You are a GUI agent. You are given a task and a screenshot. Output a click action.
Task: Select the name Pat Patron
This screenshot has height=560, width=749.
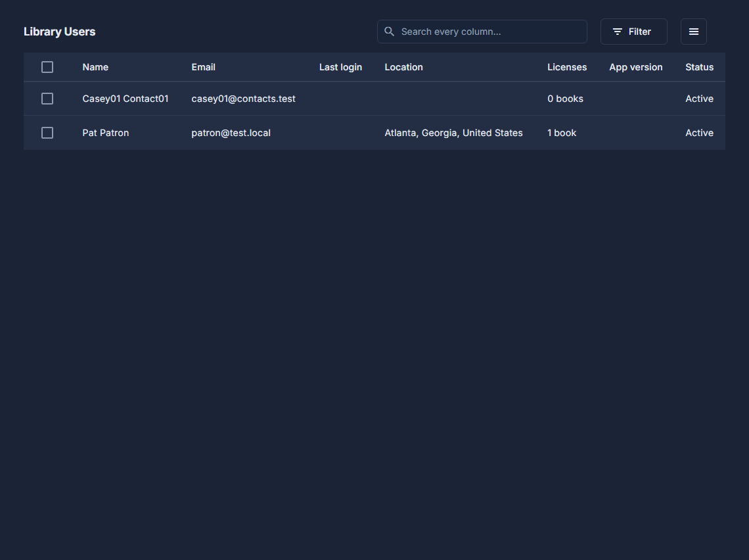pyautogui.click(x=106, y=133)
